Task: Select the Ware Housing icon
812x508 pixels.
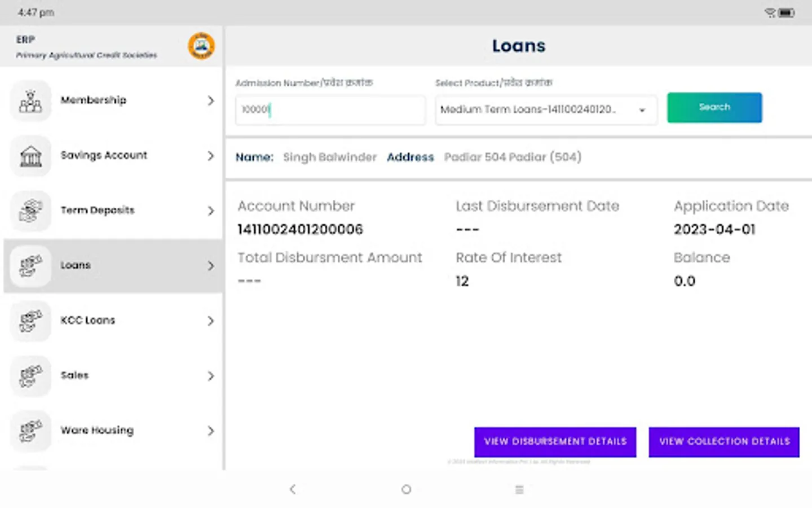Action: tap(30, 431)
